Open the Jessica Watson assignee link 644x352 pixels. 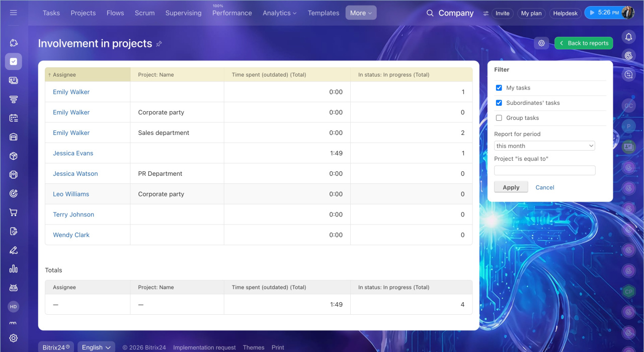point(75,174)
